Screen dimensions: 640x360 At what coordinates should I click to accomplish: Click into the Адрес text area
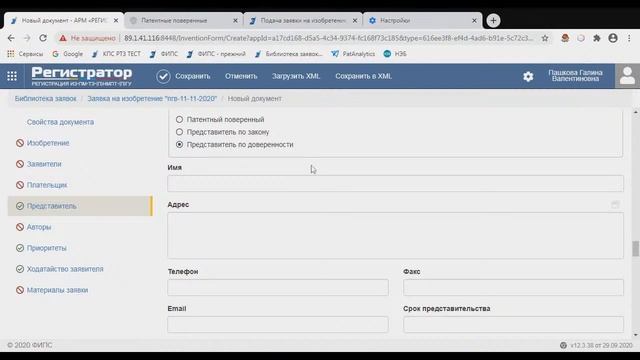395,236
